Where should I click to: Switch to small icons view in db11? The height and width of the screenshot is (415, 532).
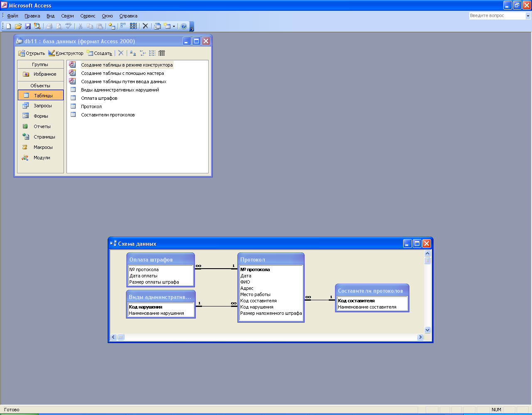pyautogui.click(x=143, y=53)
